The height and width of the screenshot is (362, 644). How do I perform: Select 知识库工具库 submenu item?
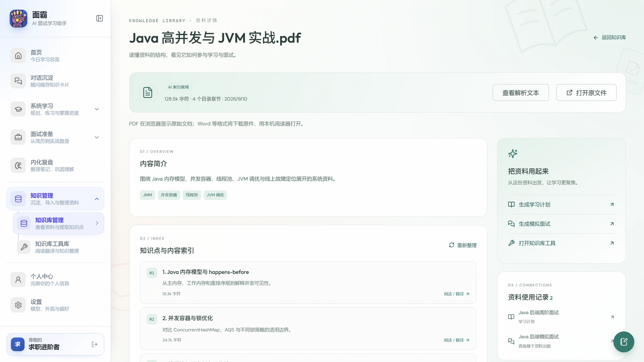coord(58,247)
